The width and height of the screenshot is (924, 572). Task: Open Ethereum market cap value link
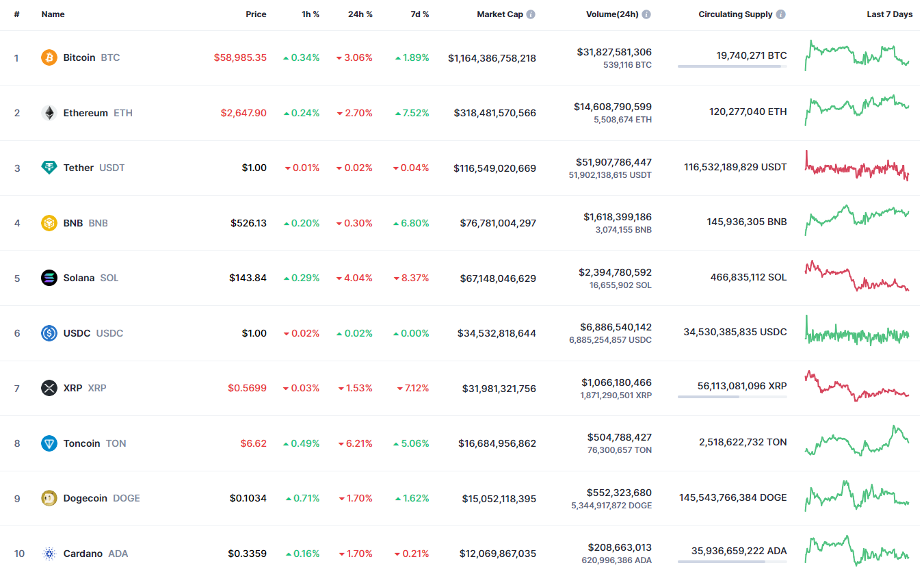pos(495,114)
